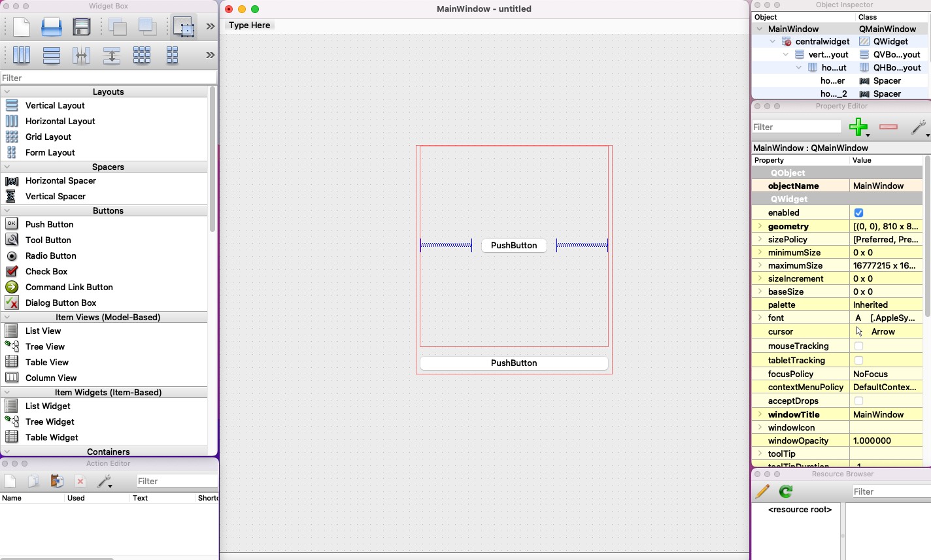Click the Open file toolbar icon
Viewport: 931px width, 560px height.
pos(51,27)
